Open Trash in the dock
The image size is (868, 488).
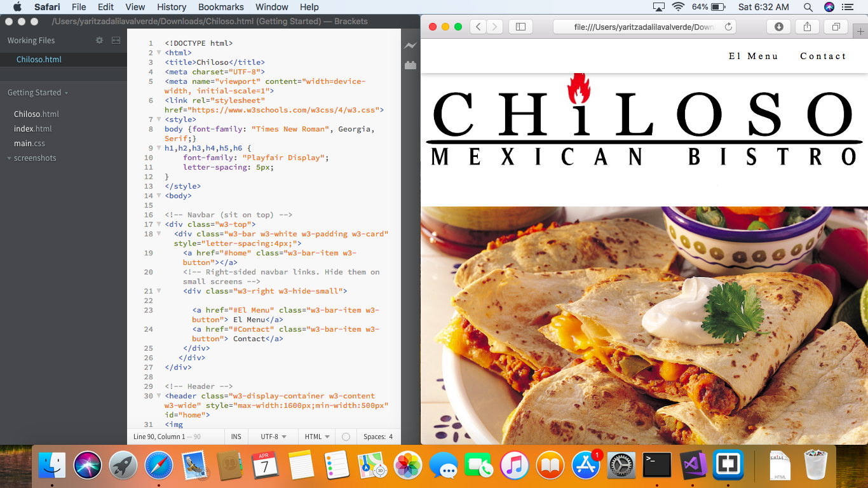pyautogui.click(x=816, y=466)
